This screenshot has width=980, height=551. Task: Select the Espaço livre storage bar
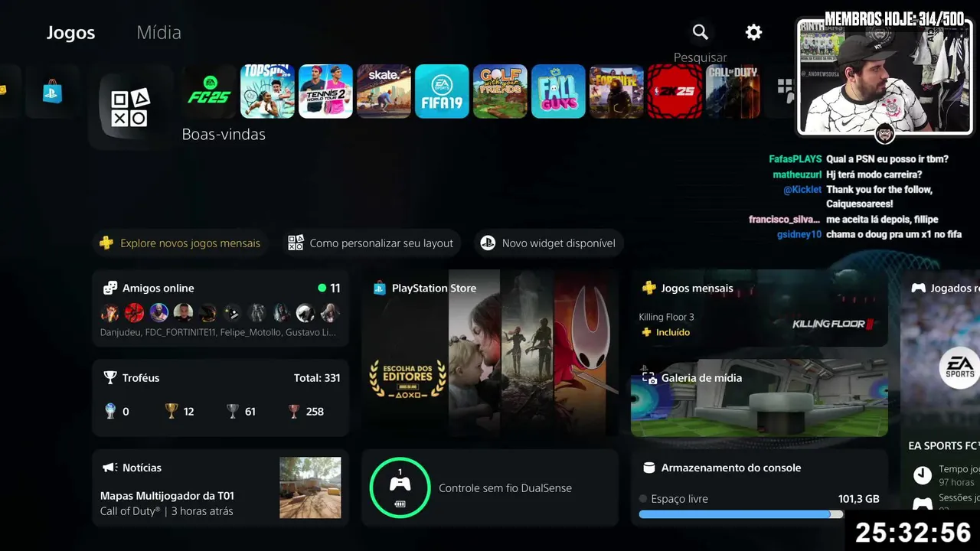click(740, 514)
